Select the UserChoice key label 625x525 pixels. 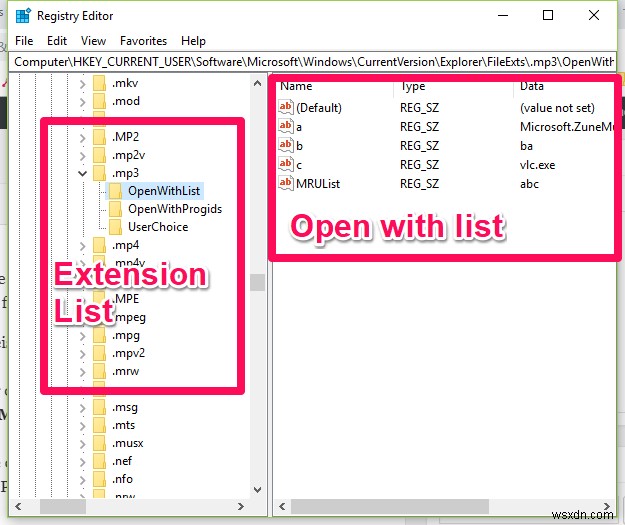coord(158,227)
